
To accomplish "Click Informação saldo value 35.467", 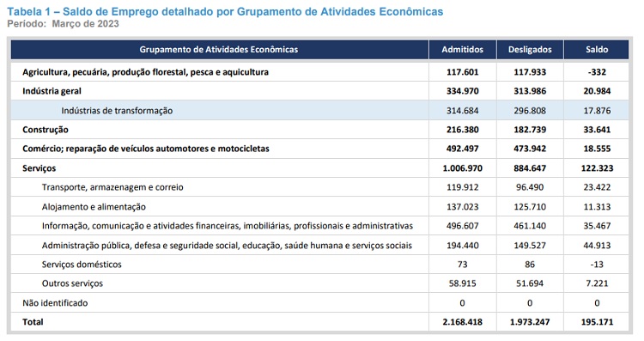I will pos(597,226).
